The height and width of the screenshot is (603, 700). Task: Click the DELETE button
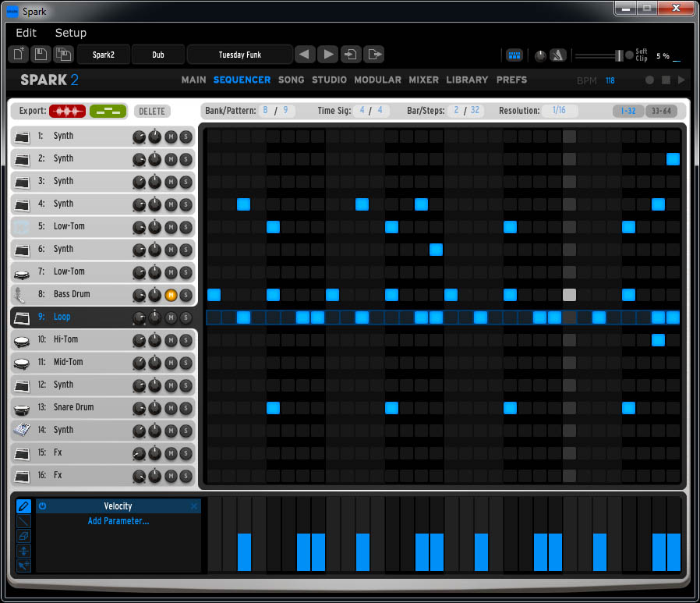tap(152, 112)
